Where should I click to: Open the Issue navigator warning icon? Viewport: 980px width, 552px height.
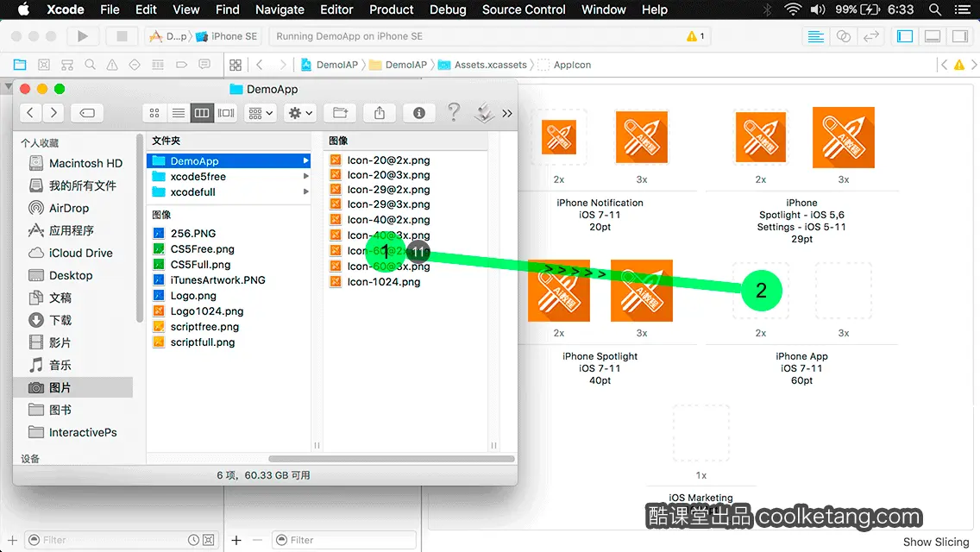point(112,65)
